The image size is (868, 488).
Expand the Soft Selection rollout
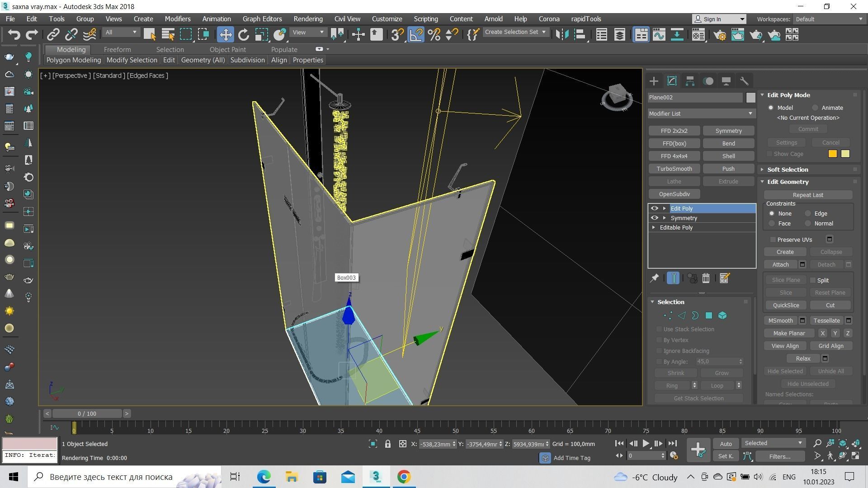tap(787, 169)
